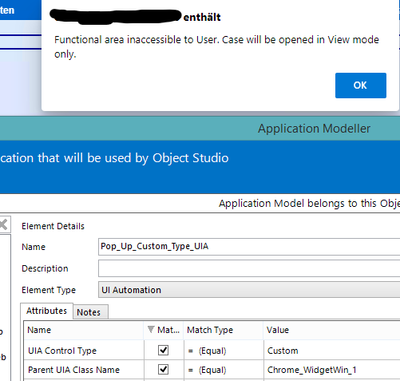Click the Match column filter icon
Screen dimensions: 400x381
pyautogui.click(x=151, y=330)
